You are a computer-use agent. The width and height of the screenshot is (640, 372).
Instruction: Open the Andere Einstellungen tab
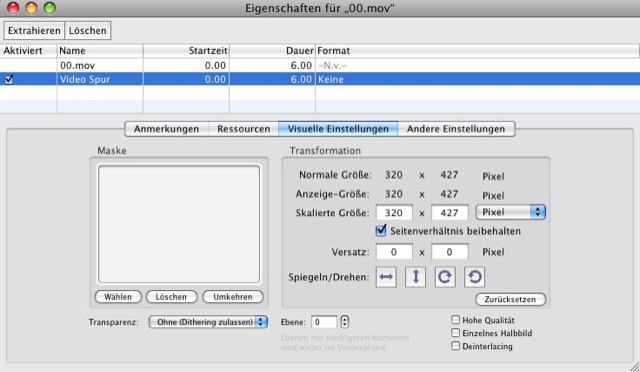click(456, 129)
